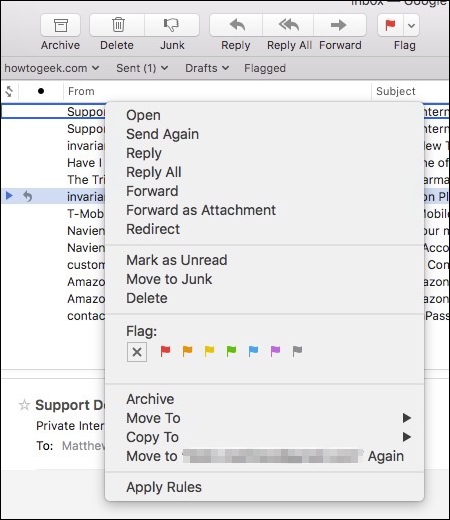Open the Move To submenu
This screenshot has width=450, height=520.
coord(265,418)
